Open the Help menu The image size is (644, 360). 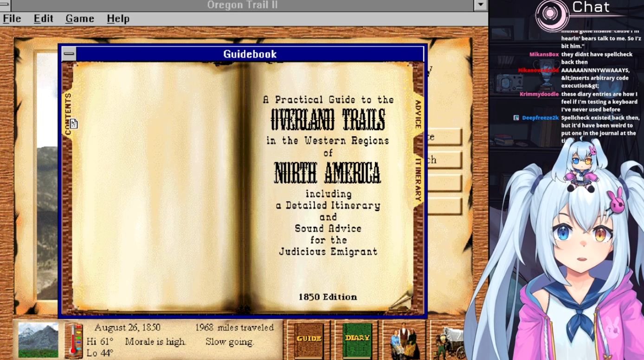click(118, 19)
